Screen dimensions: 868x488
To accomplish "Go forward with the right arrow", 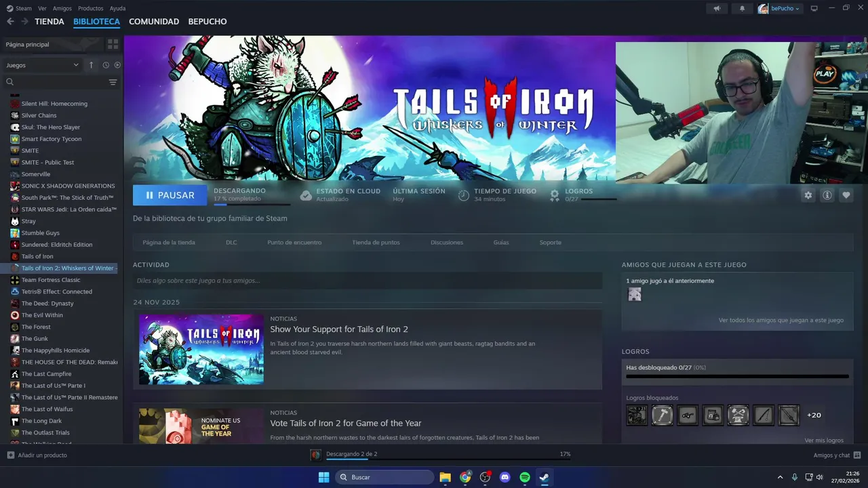I will pyautogui.click(x=24, y=22).
